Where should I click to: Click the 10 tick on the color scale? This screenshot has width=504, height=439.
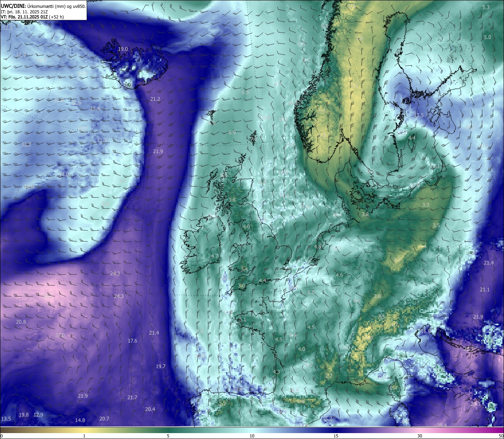[x=252, y=436]
